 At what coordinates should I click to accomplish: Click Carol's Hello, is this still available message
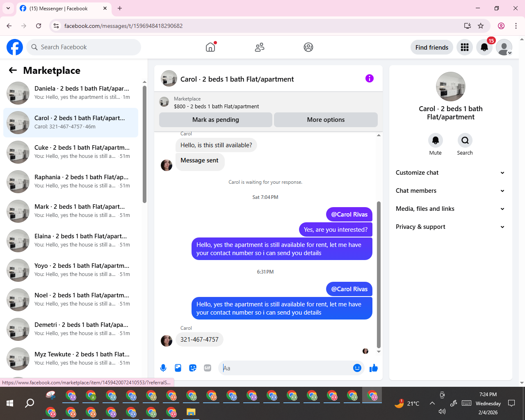coord(216,145)
